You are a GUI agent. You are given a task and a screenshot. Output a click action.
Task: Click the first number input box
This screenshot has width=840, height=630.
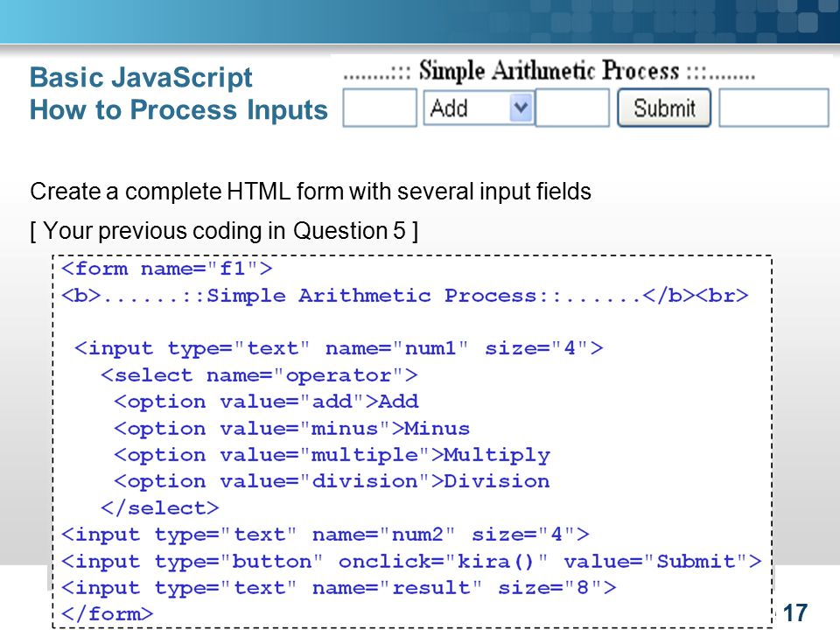click(379, 108)
